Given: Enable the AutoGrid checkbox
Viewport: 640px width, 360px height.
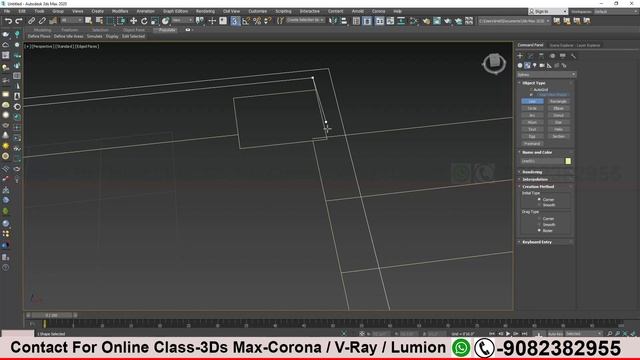Looking at the screenshot, I should click(x=531, y=89).
